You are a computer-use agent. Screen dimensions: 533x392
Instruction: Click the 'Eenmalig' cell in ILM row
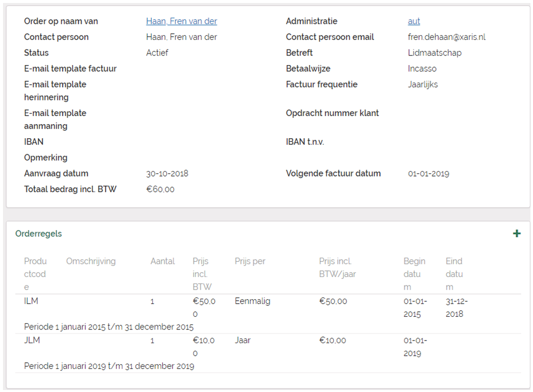tap(252, 301)
